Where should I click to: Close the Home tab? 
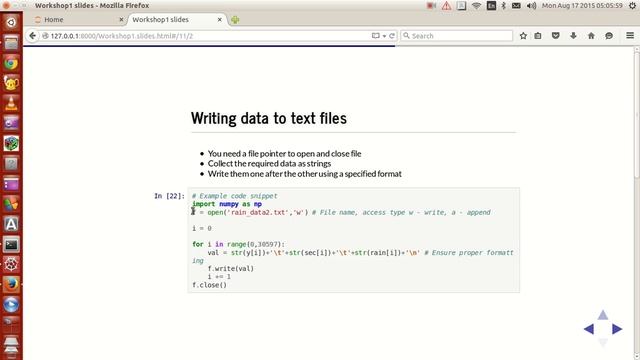(121, 20)
